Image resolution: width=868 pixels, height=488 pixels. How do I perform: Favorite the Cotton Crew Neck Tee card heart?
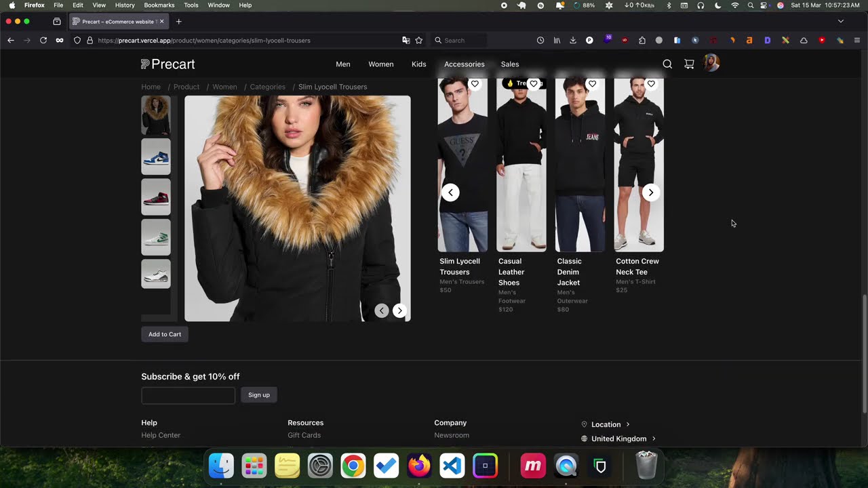pos(651,84)
